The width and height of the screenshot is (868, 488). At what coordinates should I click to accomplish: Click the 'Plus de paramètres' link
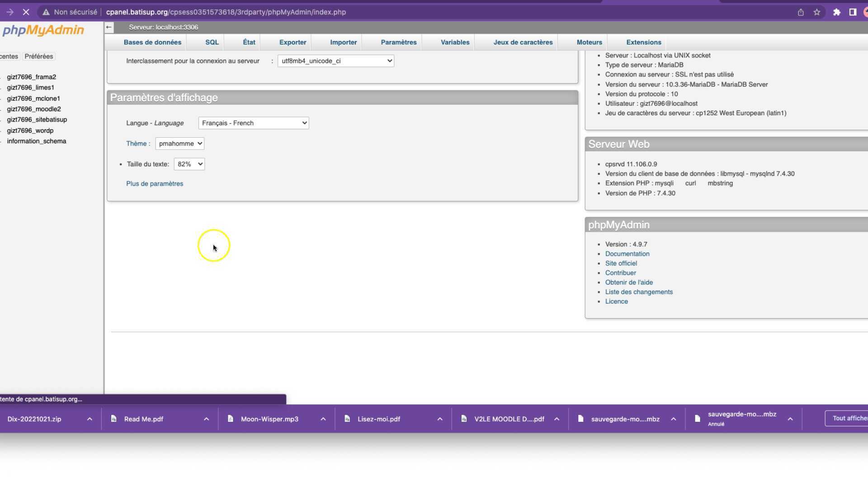(154, 183)
